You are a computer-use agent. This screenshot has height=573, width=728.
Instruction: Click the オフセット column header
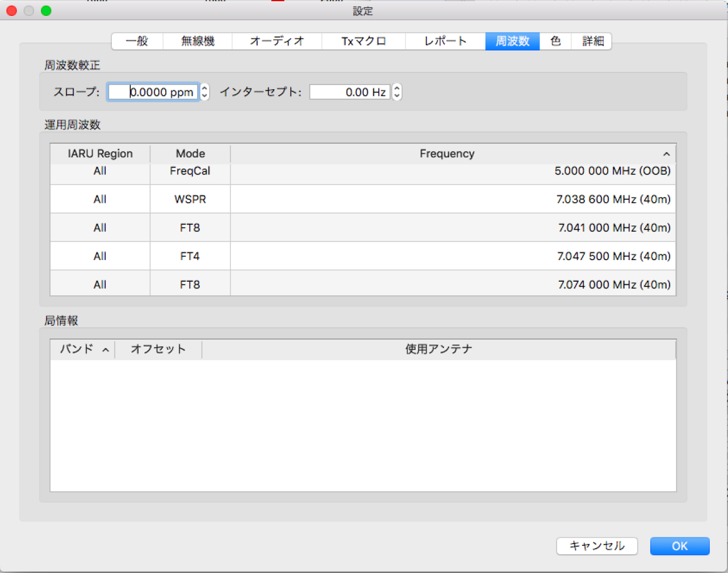tap(158, 349)
